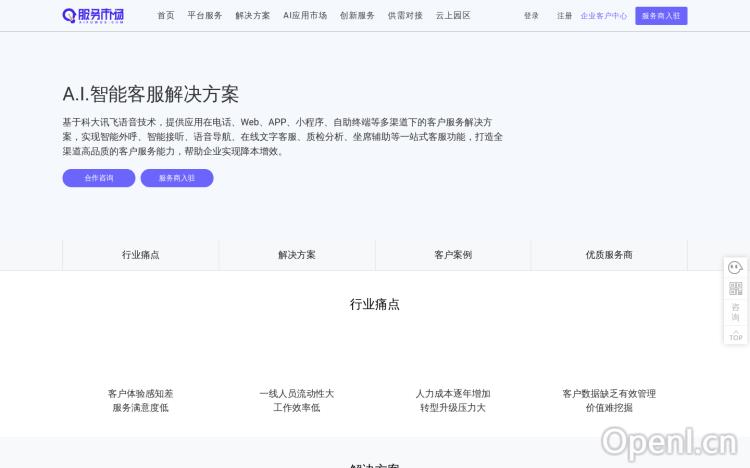Expand the 创新服务 navigation menu

tap(357, 16)
